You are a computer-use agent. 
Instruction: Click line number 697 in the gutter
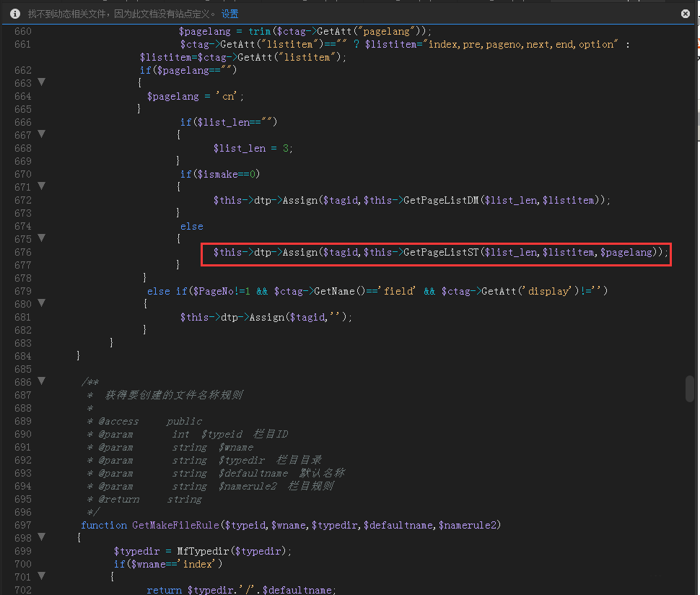coord(23,525)
